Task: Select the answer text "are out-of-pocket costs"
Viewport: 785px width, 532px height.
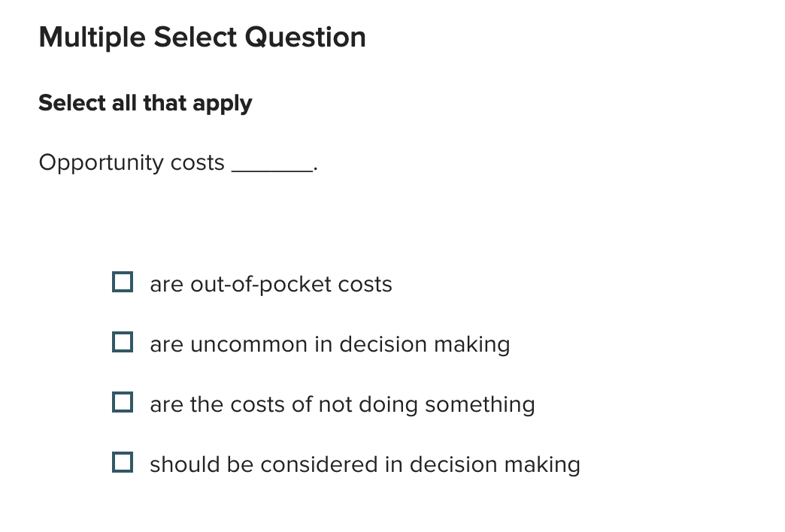Action: [271, 284]
